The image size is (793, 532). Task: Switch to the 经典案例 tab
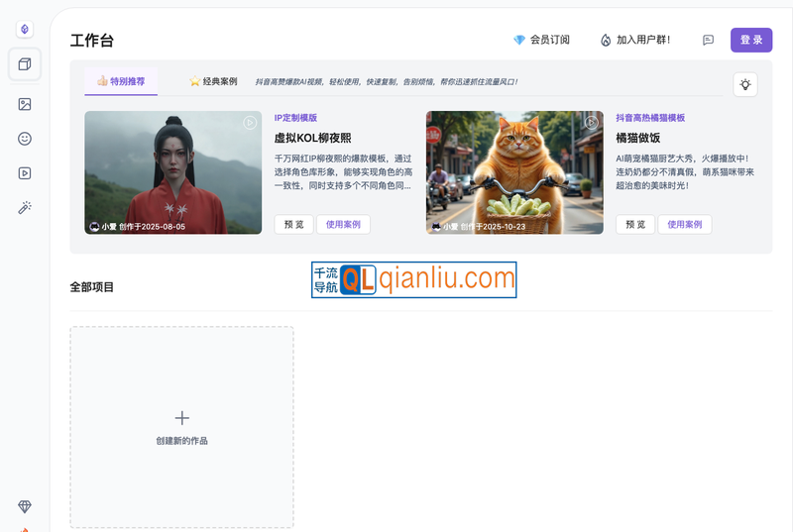pyautogui.click(x=213, y=81)
